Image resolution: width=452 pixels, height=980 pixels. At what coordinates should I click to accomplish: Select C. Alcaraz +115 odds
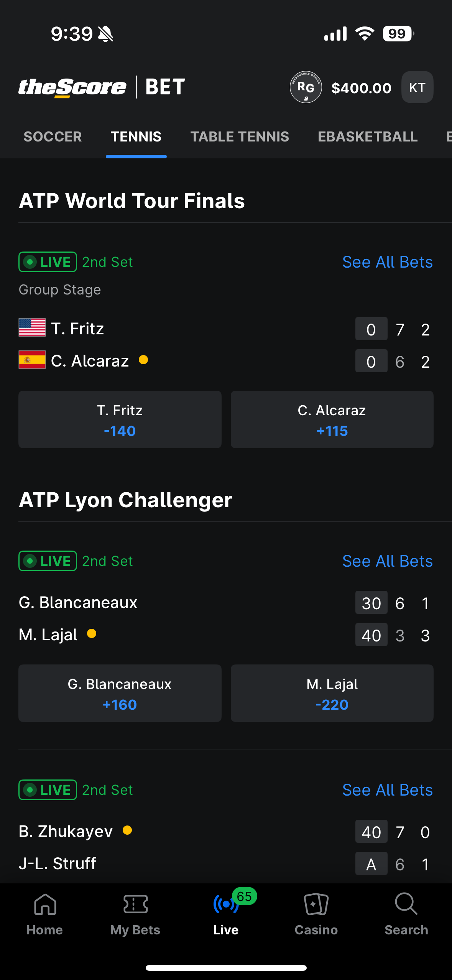point(332,420)
